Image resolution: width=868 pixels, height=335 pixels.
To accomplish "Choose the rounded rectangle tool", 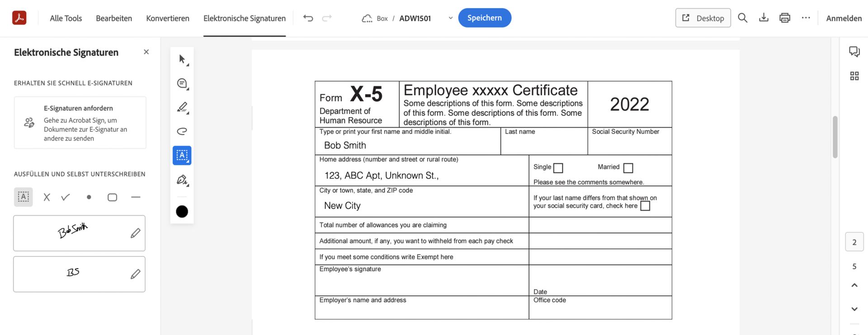I will pos(113,197).
